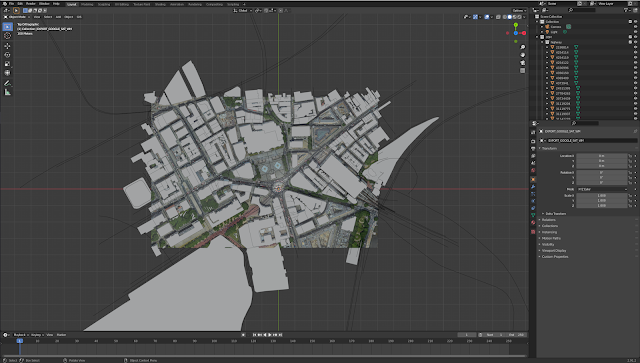Enable solid viewport shading mode
The width and height of the screenshot is (640, 363).
510,17
